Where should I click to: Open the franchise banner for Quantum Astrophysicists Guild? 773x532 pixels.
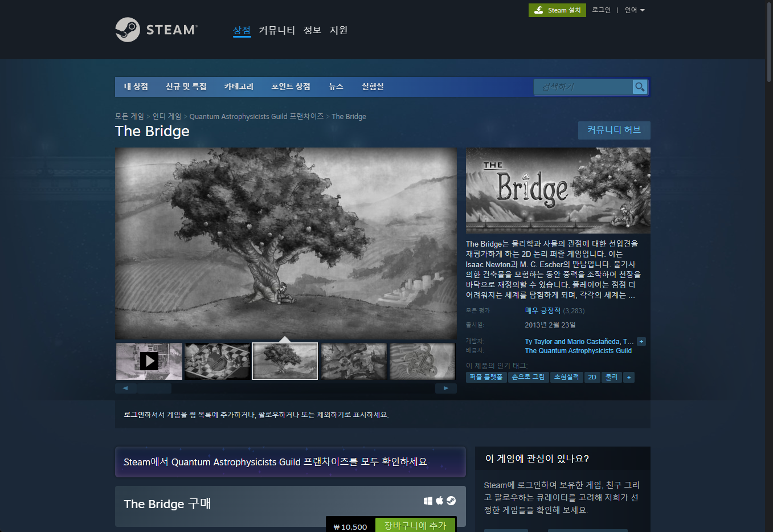(291, 462)
